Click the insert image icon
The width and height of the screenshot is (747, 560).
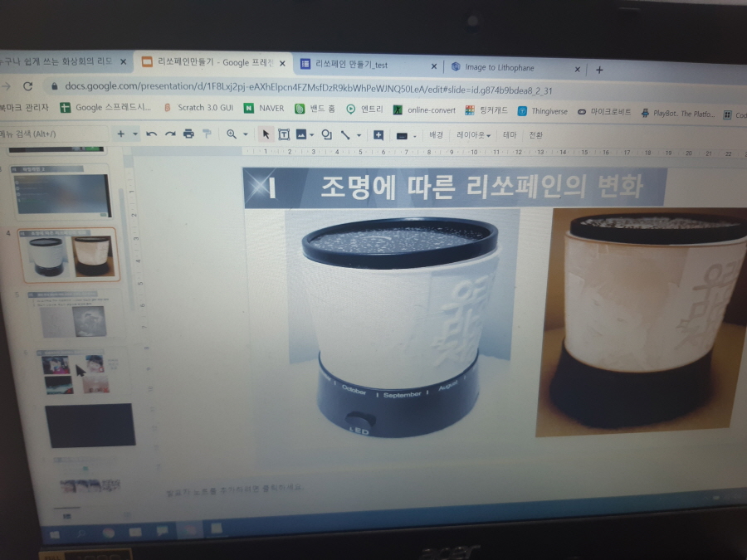(301, 134)
